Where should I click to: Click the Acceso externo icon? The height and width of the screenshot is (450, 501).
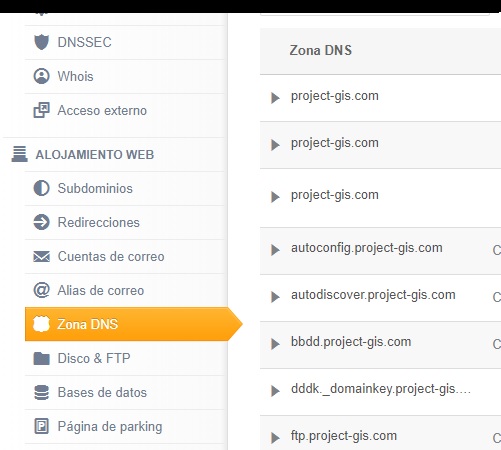(41, 110)
